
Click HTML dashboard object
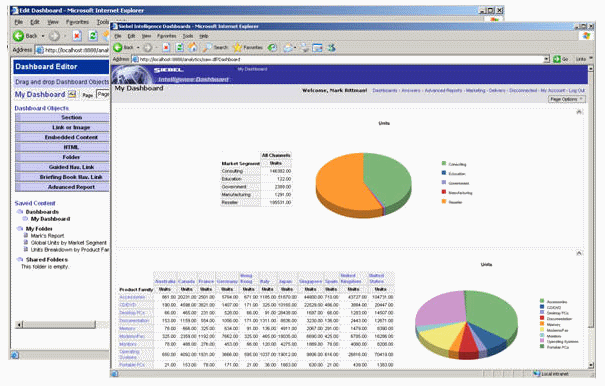[x=62, y=147]
